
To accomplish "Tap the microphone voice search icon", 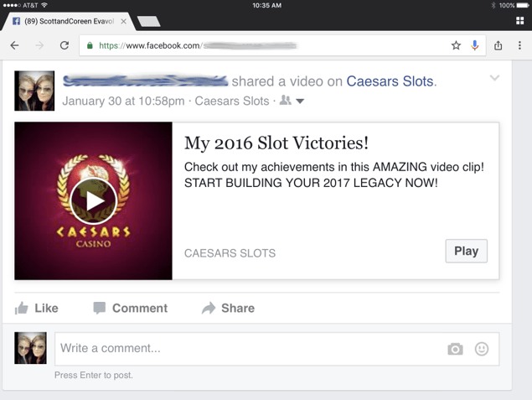I will coord(475,45).
